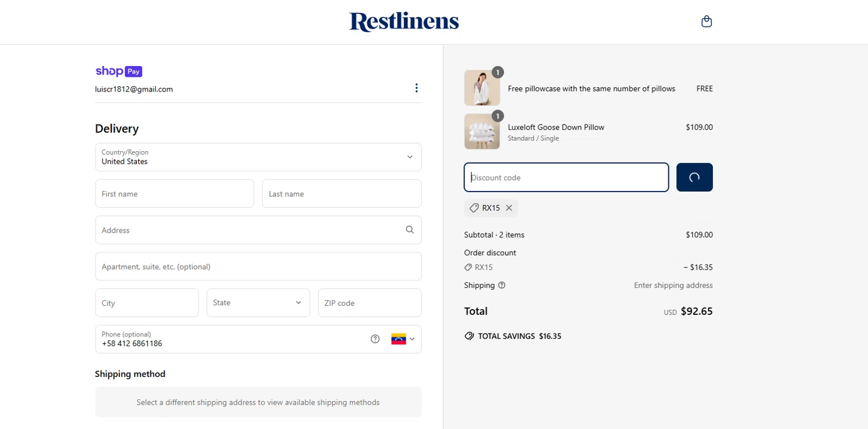The image size is (868, 429).
Task: Open the State dropdown
Action: point(258,303)
